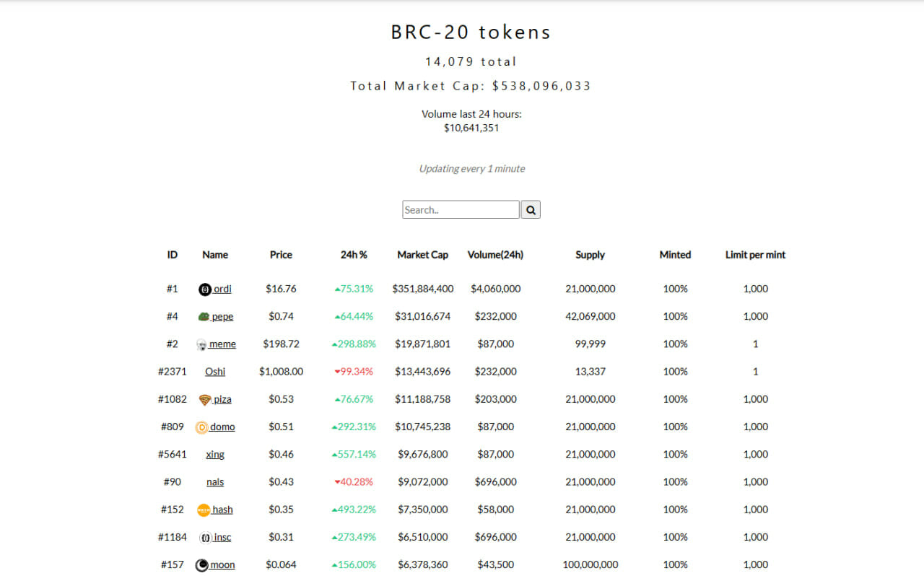Select the $16.76 price of ordi
The width and height of the screenshot is (924, 576).
[281, 289]
